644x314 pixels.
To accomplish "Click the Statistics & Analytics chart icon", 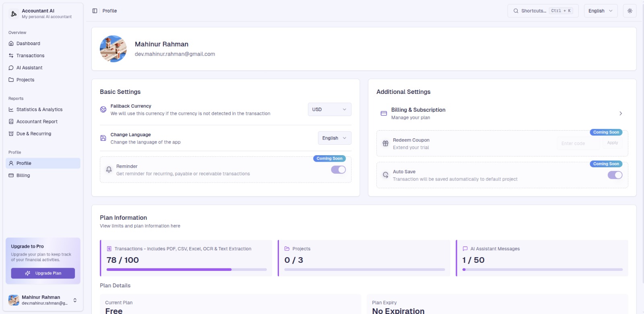I will click(11, 110).
